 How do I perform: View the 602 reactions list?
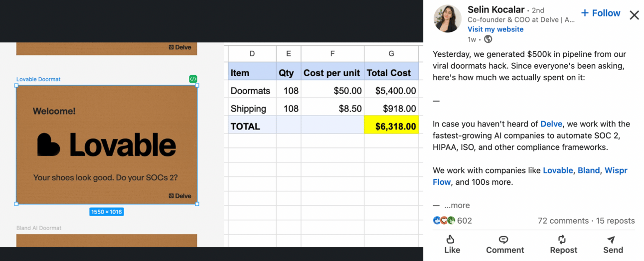[452, 221]
